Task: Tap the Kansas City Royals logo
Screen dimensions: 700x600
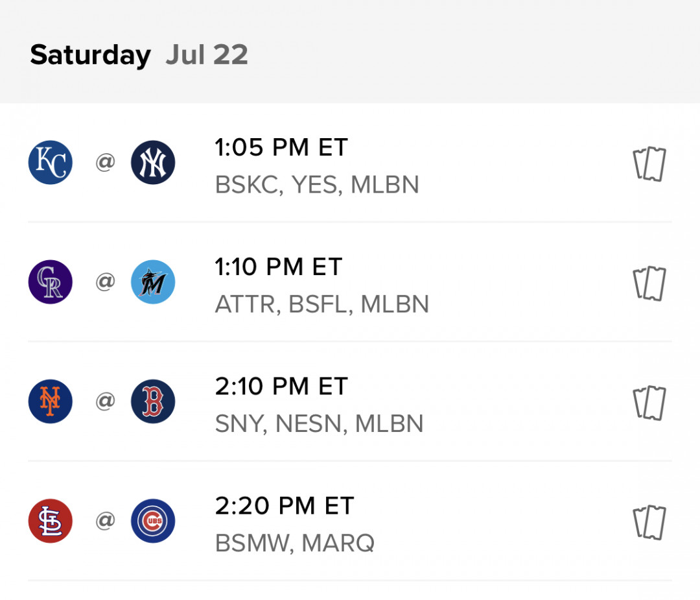Action: (x=50, y=162)
